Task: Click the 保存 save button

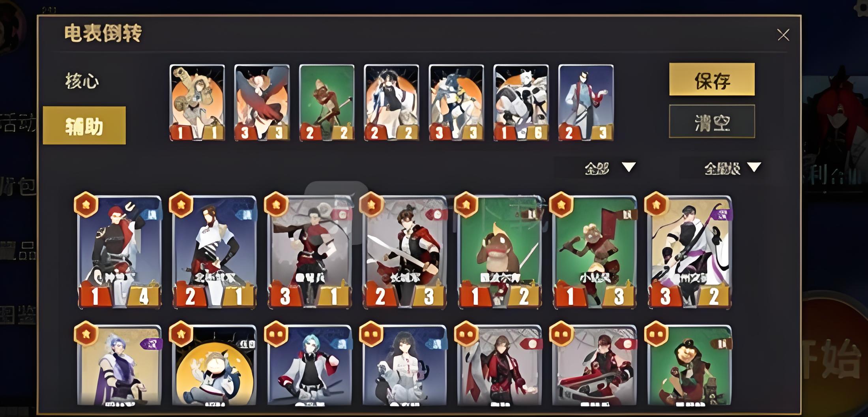Action: point(712,79)
